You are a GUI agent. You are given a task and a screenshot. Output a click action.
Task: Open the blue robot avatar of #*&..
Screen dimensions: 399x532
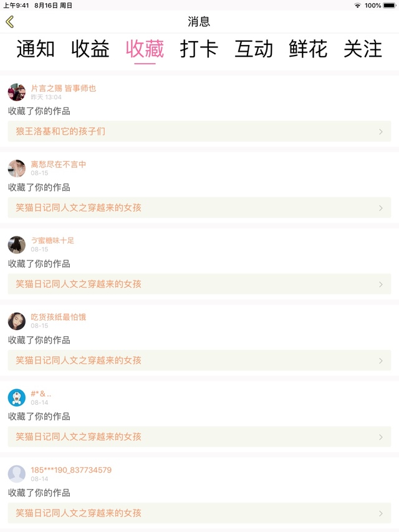pos(17,397)
